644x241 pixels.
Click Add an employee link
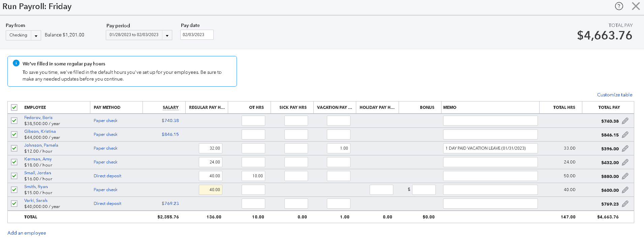tap(27, 233)
